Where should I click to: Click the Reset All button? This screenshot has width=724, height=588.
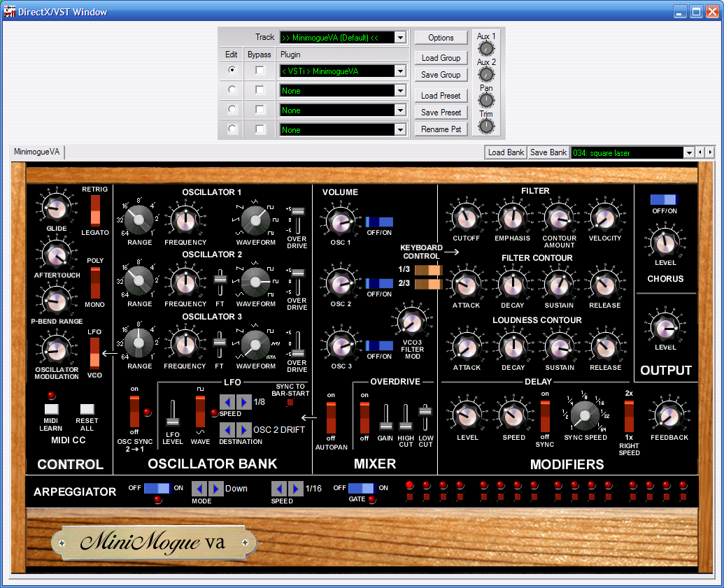pyautogui.click(x=87, y=409)
